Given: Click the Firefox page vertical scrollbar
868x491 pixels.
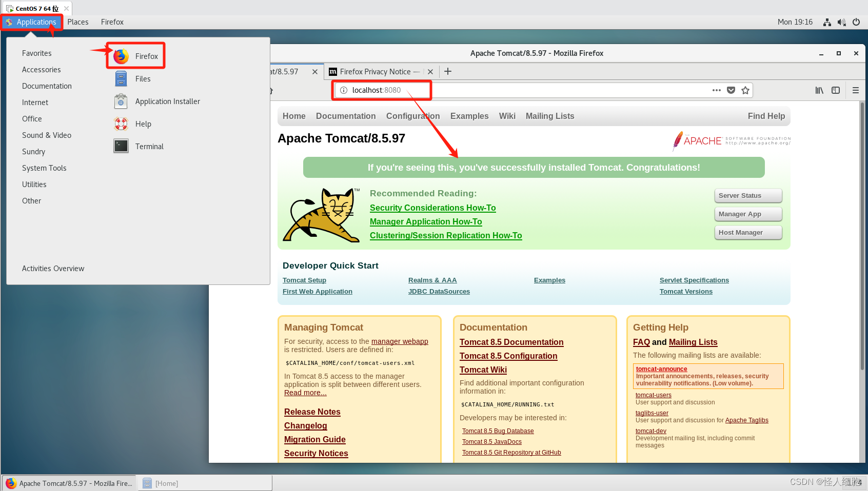Looking at the screenshot, I should point(863,236).
